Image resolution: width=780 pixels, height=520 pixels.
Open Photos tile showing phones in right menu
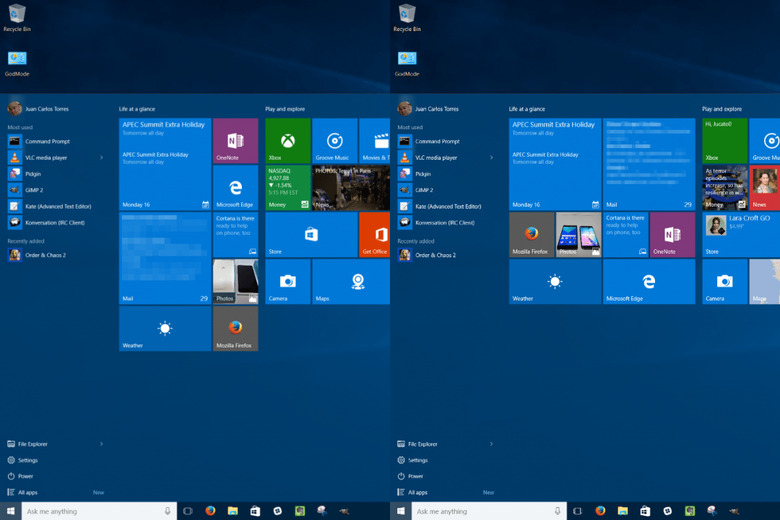pyautogui.click(x=578, y=234)
